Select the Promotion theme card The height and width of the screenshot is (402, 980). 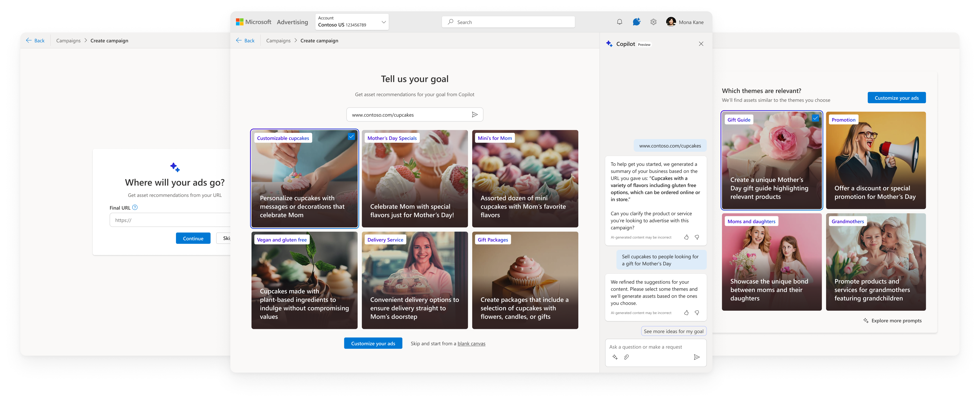875,160
